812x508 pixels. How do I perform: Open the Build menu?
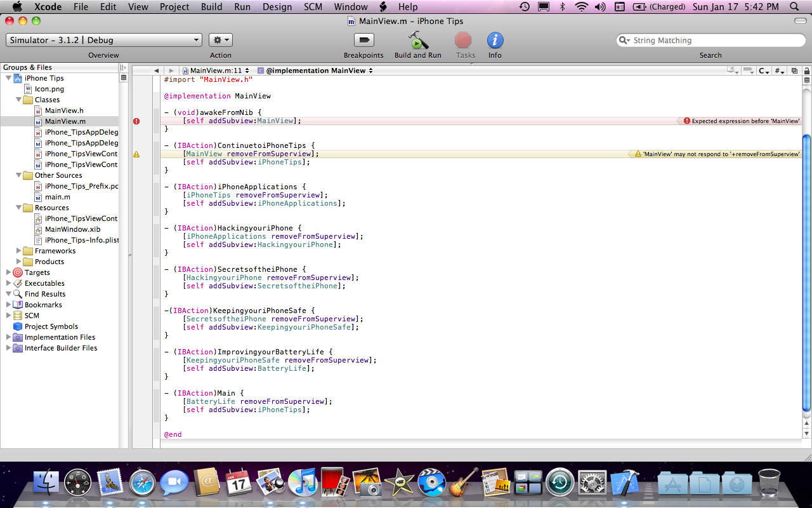coord(211,7)
